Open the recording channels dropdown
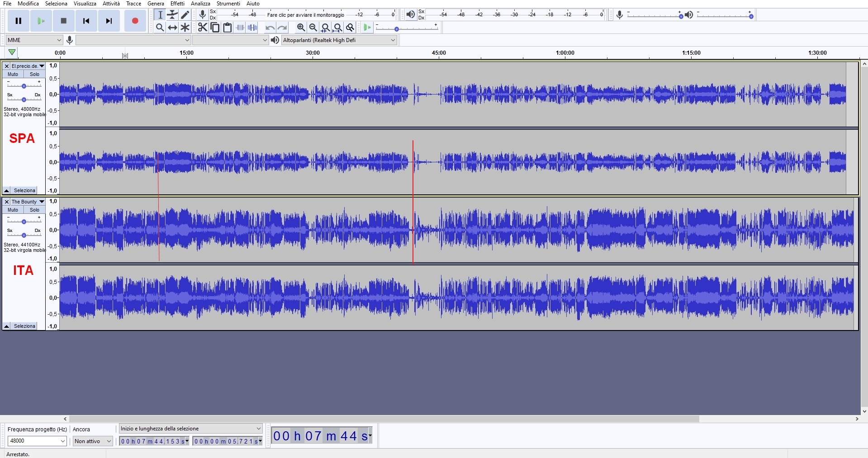Screen dimensions: 868x458 click(230, 40)
